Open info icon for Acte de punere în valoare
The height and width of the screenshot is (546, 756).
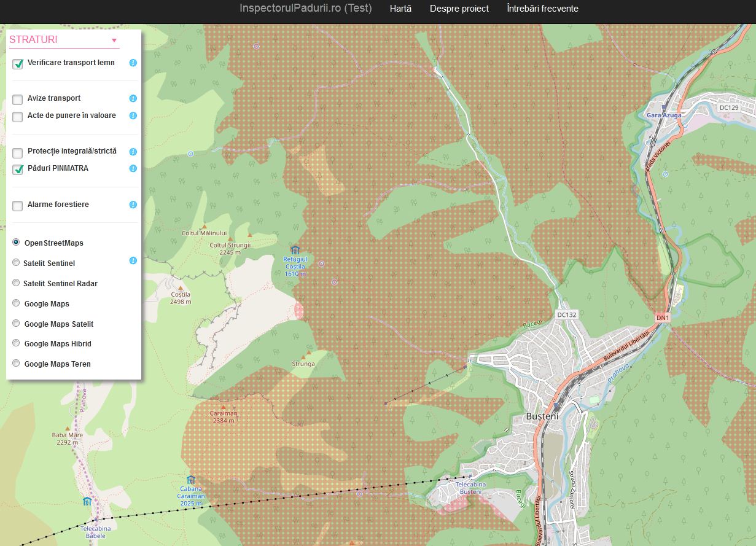(x=133, y=115)
